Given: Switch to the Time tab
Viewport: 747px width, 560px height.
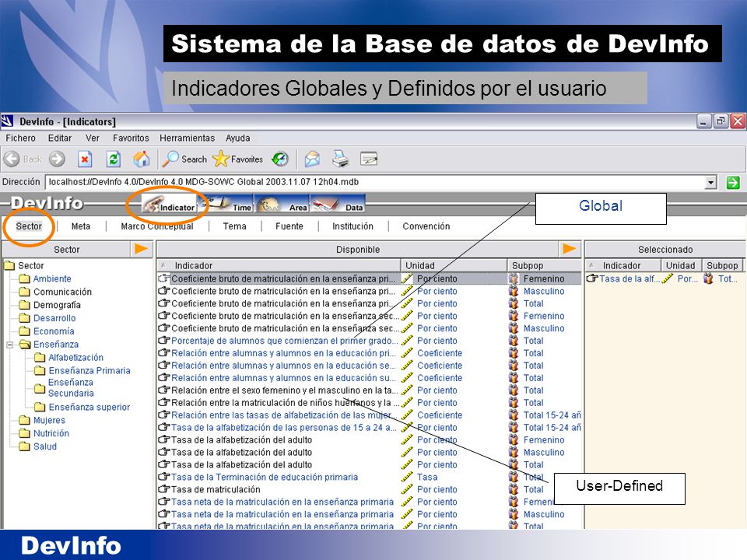Looking at the screenshot, I should 226,203.
